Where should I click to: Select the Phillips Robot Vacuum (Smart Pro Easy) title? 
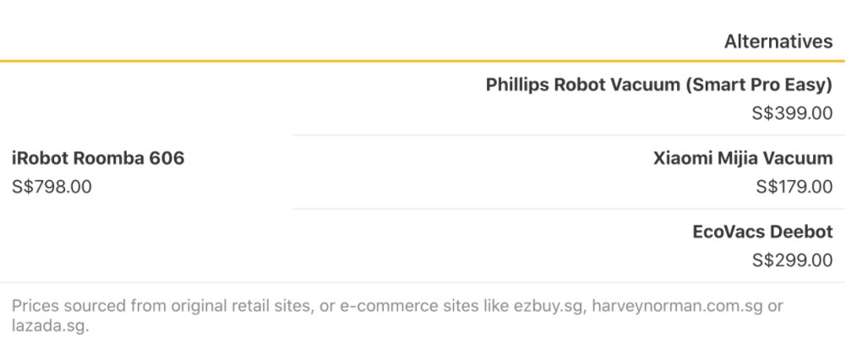coord(658,85)
